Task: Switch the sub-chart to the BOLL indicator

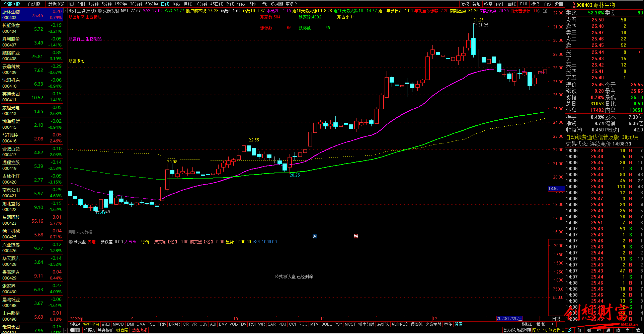Action: coord(326,324)
